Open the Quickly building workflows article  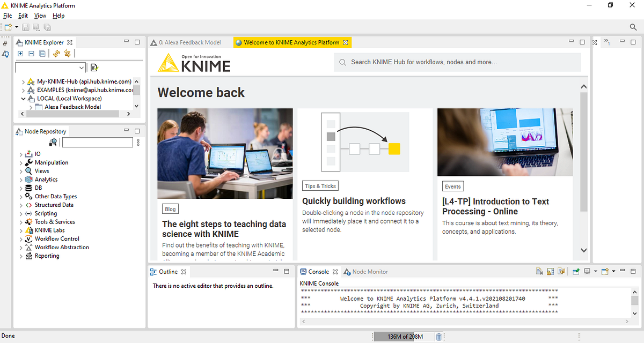point(355,201)
